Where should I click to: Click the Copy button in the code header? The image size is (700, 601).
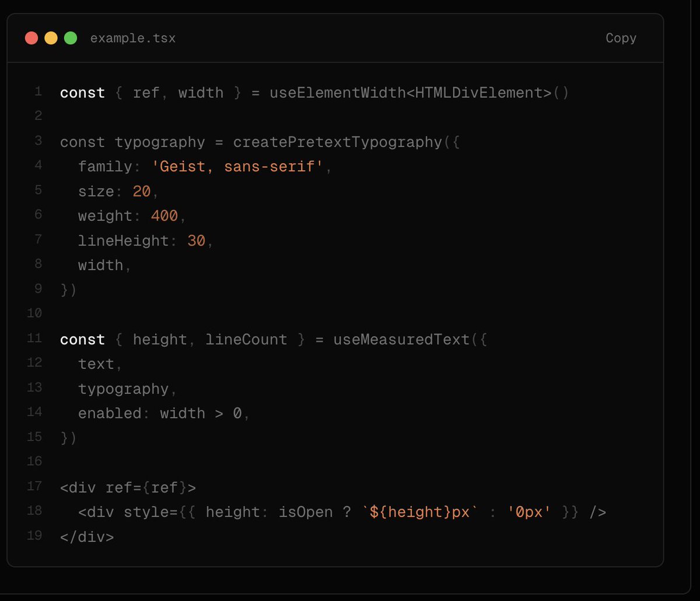pyautogui.click(x=621, y=38)
